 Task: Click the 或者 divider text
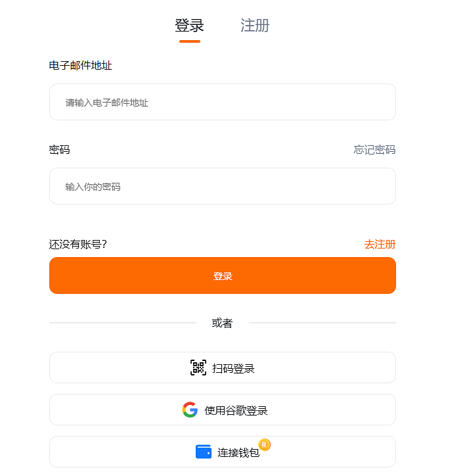222,323
